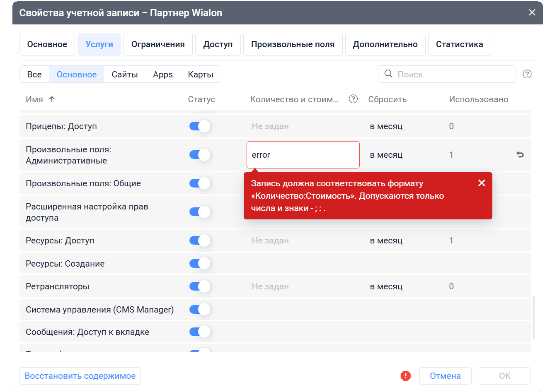Sort by Имя using the arrow icon
This screenshot has width=557, height=392.
click(52, 99)
